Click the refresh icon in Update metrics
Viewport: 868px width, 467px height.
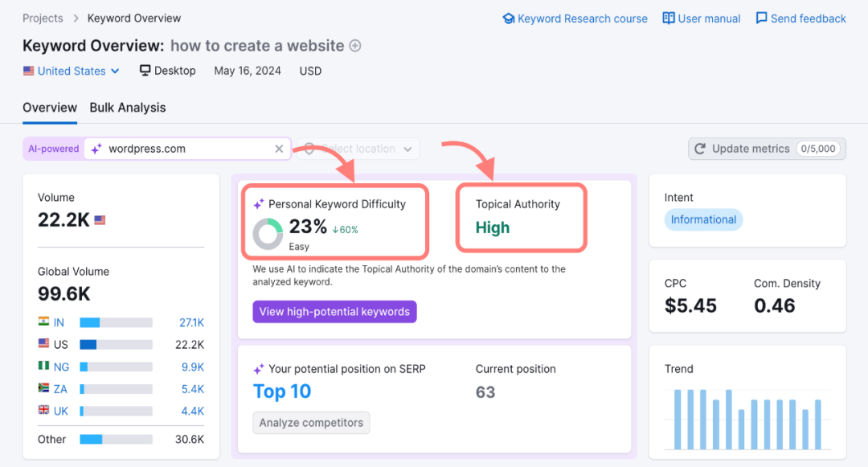click(700, 149)
